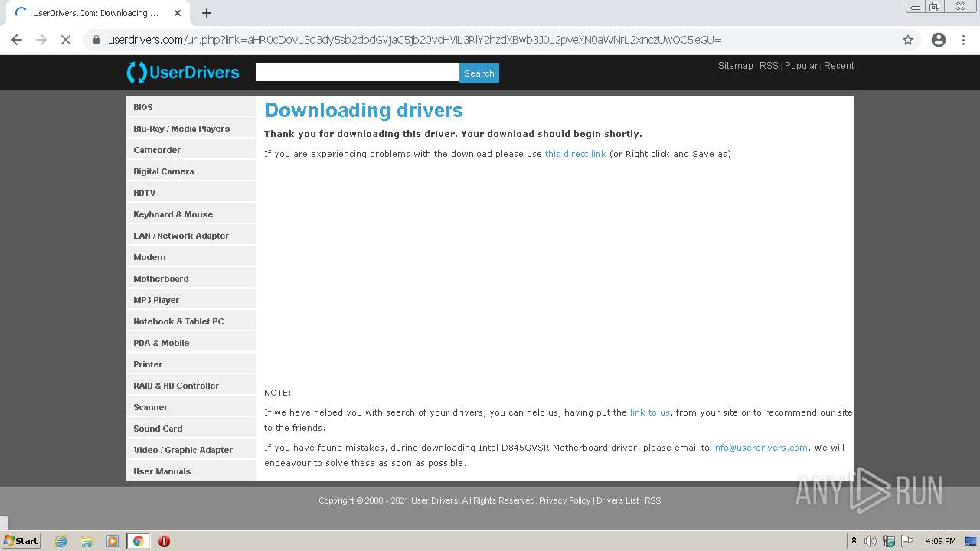Select the MP3 Player category
980x551 pixels.
coord(191,300)
